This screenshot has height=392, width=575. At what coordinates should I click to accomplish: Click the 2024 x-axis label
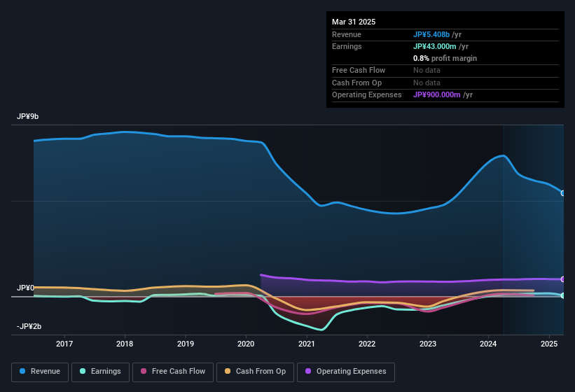click(488, 344)
